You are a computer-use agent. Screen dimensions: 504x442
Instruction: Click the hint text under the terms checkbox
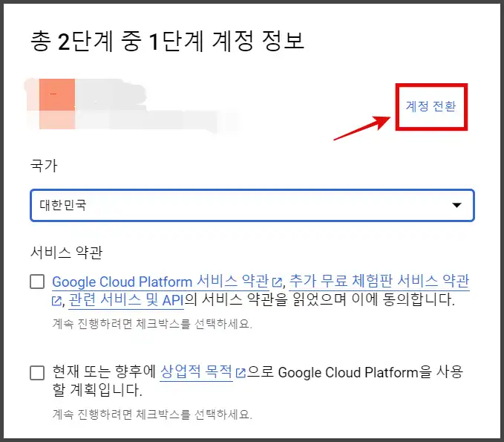tap(152, 324)
